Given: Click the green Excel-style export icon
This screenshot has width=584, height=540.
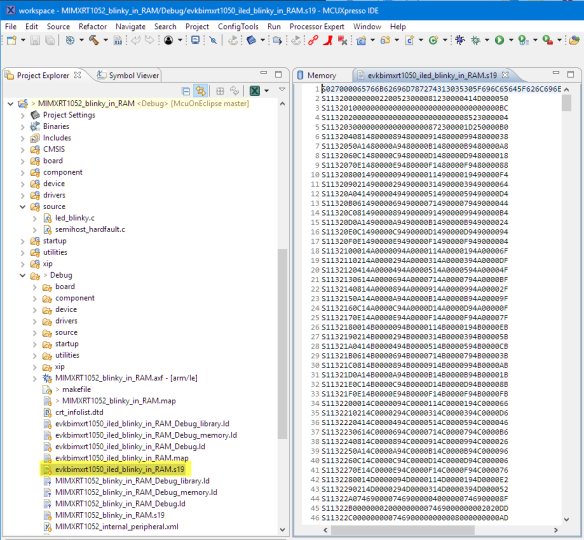Looking at the screenshot, I should click(x=255, y=91).
